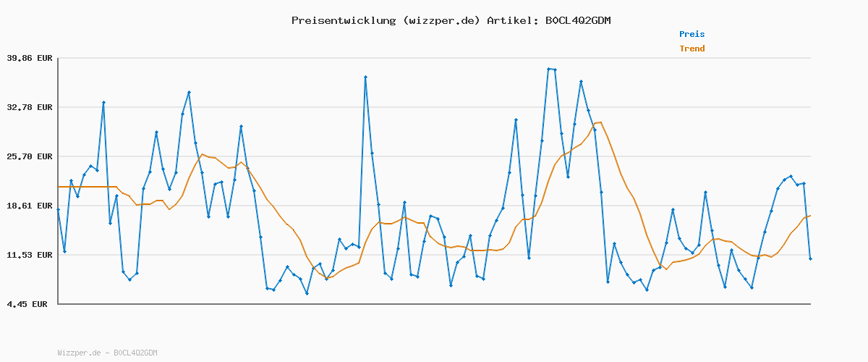
Task: Select the 39.86 EUR axis label
Action: click(x=29, y=58)
